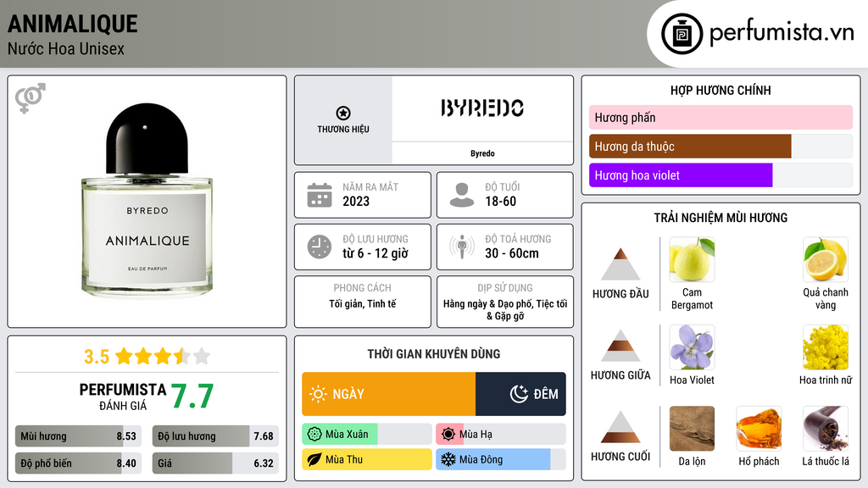868x488 pixels.
Task: Click the calendar icon for launch year
Action: point(320,195)
